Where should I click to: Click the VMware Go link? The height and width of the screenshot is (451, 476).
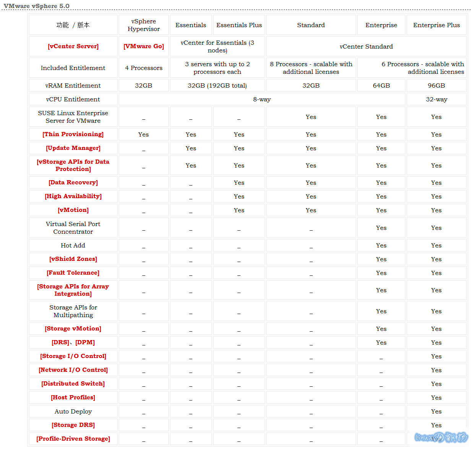143,46
